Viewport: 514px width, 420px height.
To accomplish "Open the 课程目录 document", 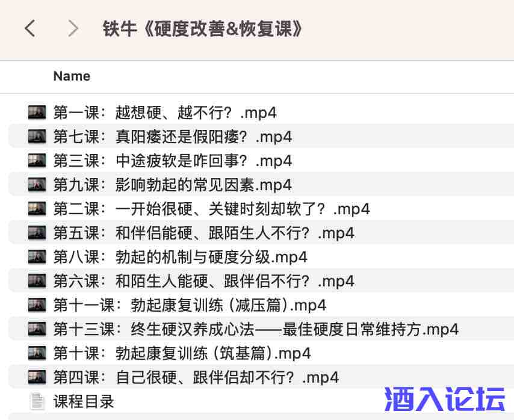I will [84, 401].
